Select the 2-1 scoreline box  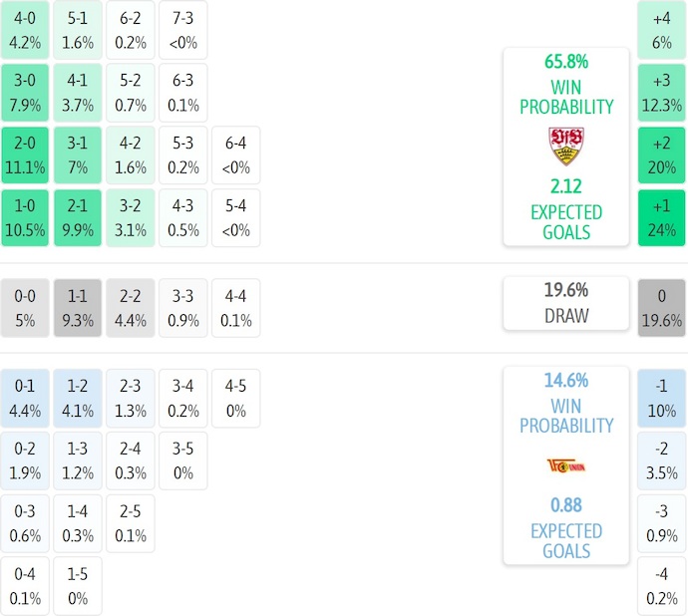point(78,217)
